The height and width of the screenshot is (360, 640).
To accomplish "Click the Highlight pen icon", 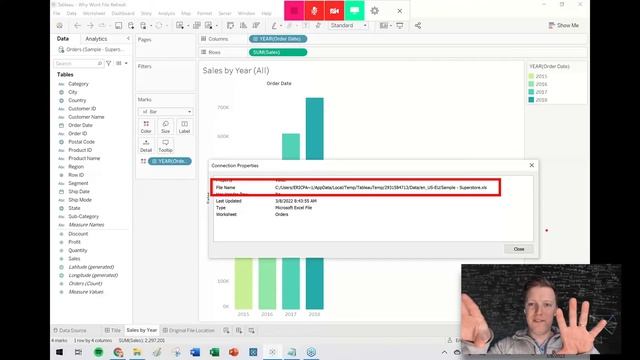I will click(274, 25).
